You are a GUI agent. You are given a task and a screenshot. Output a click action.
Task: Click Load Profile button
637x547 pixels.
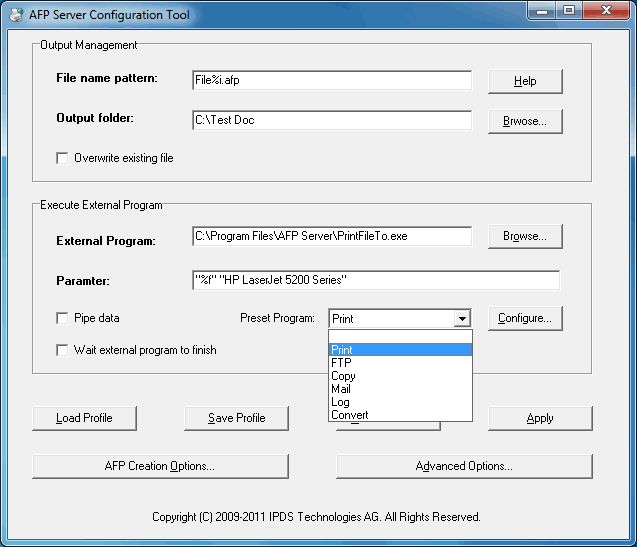(84, 418)
